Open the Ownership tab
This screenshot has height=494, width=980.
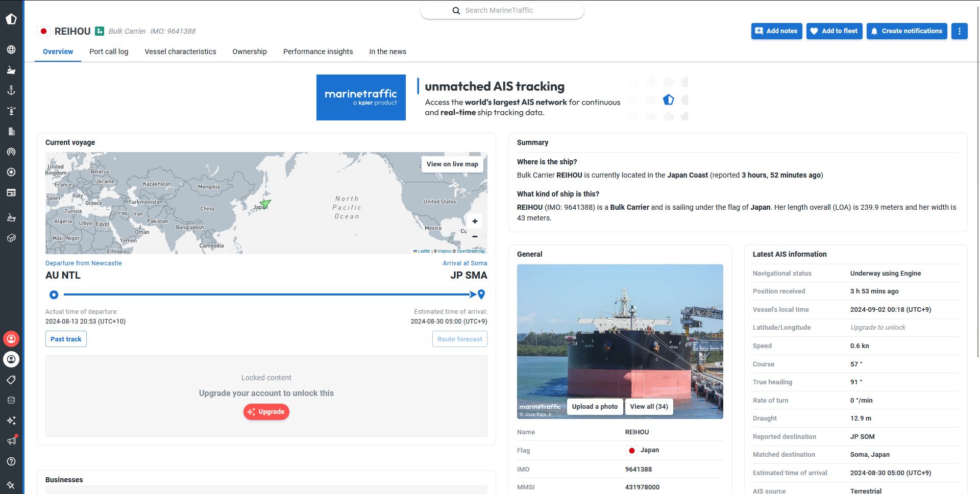click(250, 52)
